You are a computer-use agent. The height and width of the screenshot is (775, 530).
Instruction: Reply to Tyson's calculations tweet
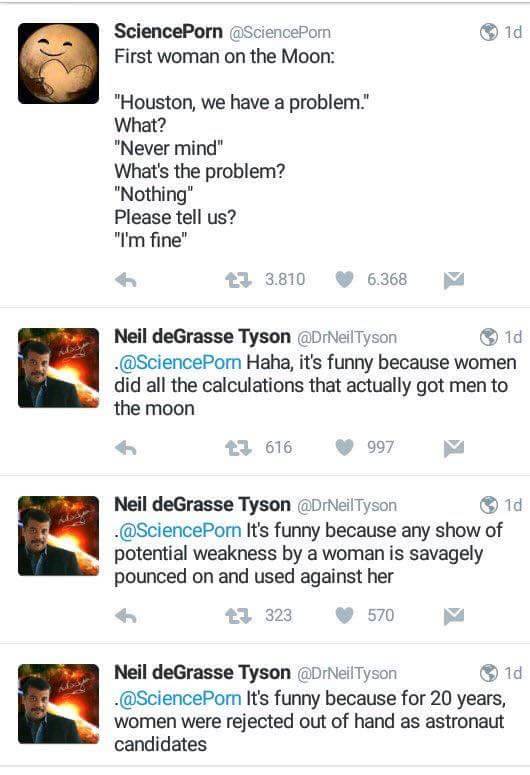coord(126,448)
